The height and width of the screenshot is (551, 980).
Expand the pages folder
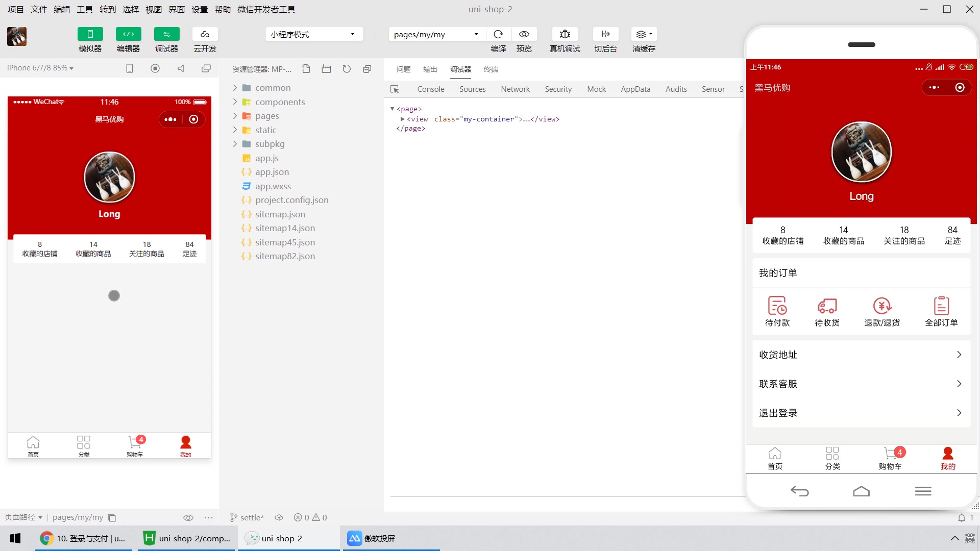235,116
